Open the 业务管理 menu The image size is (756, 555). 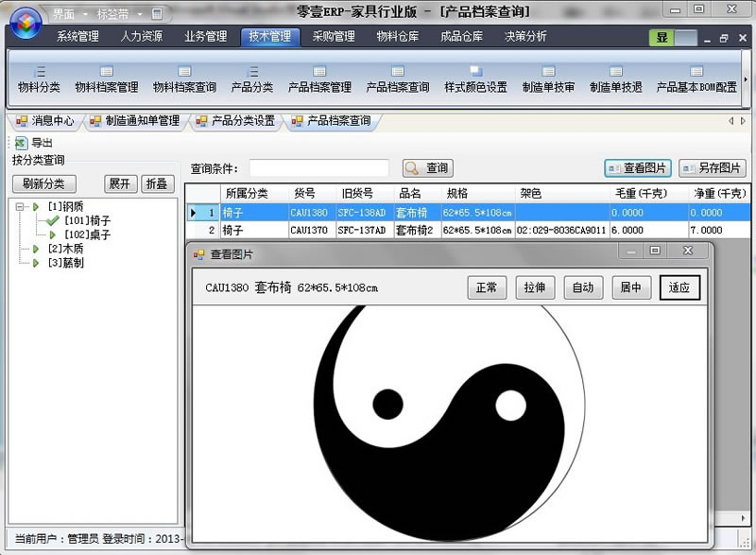(206, 36)
